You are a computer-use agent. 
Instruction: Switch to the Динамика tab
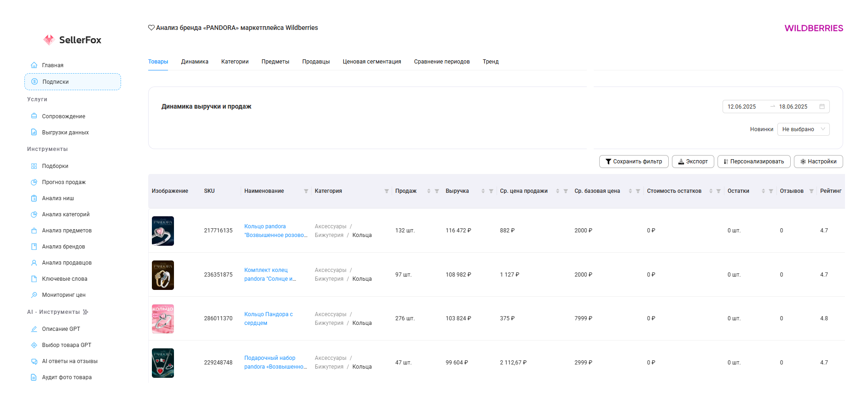point(195,62)
